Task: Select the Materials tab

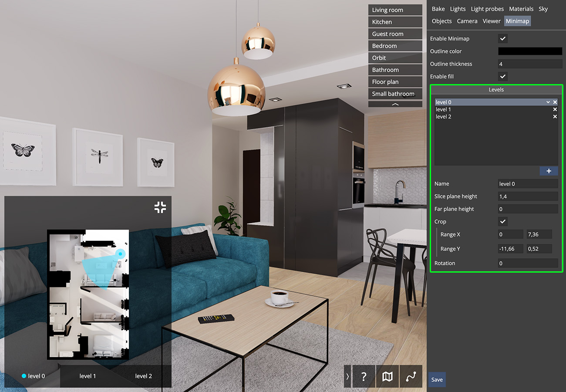Action: pos(521,9)
